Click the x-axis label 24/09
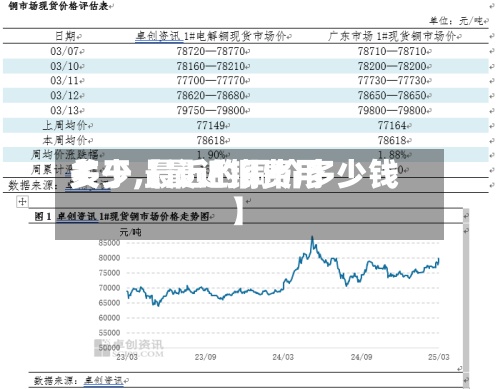The height and width of the screenshot is (389, 500). click(361, 357)
